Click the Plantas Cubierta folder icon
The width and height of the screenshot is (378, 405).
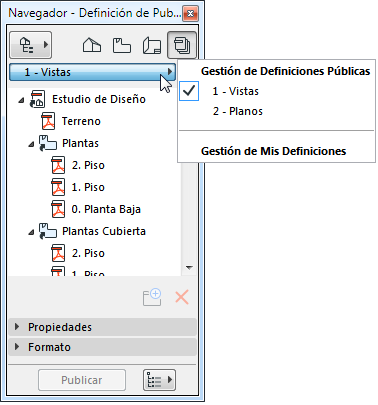pyautogui.click(x=48, y=231)
